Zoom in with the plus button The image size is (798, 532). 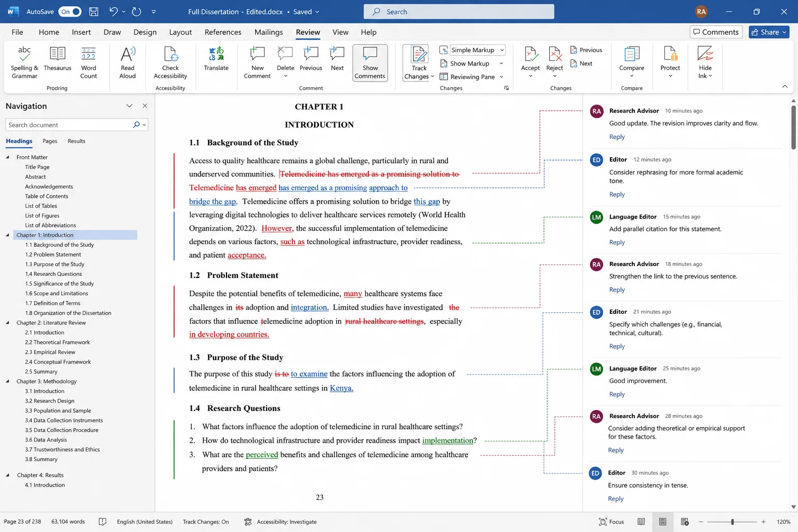point(763,522)
